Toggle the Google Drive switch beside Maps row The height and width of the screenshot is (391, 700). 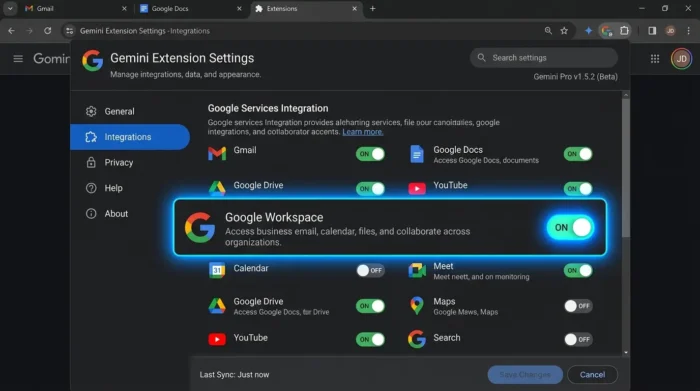pyautogui.click(x=370, y=306)
